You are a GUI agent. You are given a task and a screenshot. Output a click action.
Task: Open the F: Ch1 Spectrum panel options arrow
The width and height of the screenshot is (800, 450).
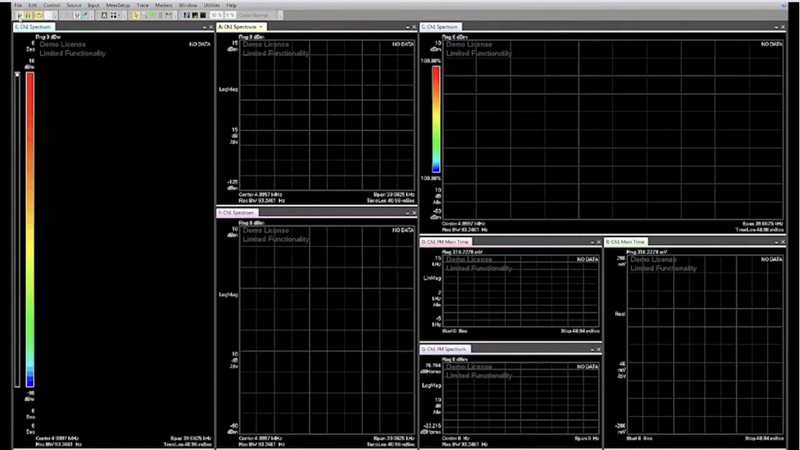coord(408,213)
